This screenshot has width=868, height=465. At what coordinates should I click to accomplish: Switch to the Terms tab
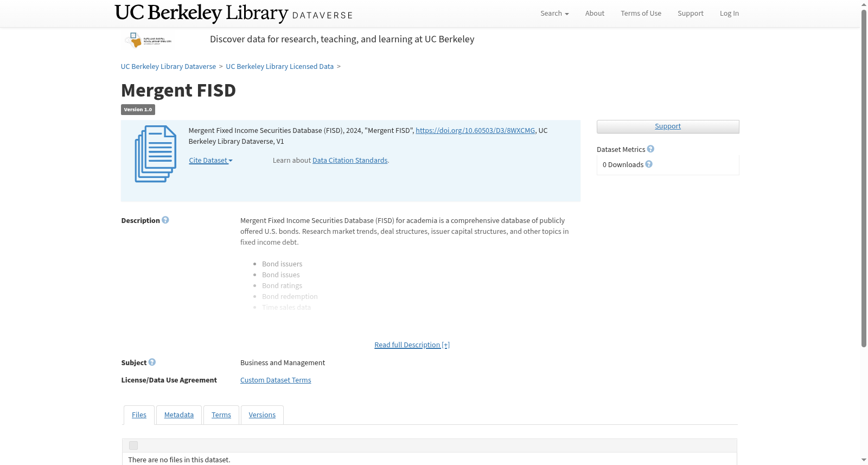pyautogui.click(x=221, y=415)
